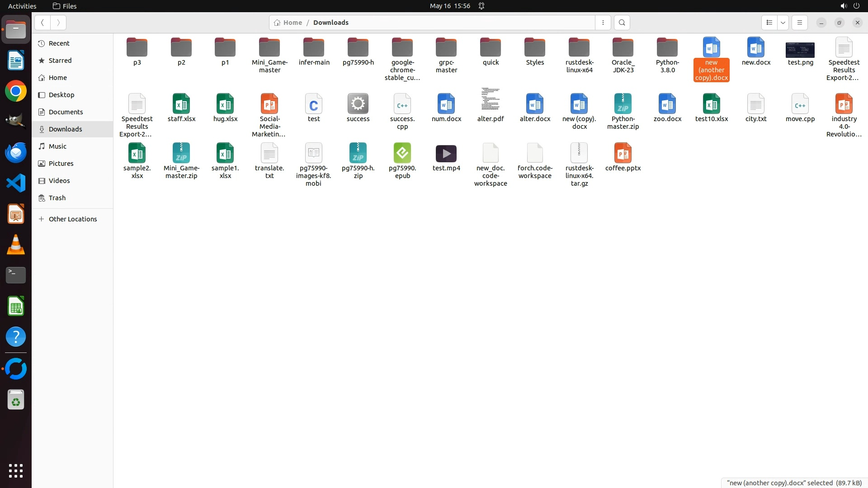The width and height of the screenshot is (868, 488).
Task: Go back with the back arrow
Action: point(42,23)
